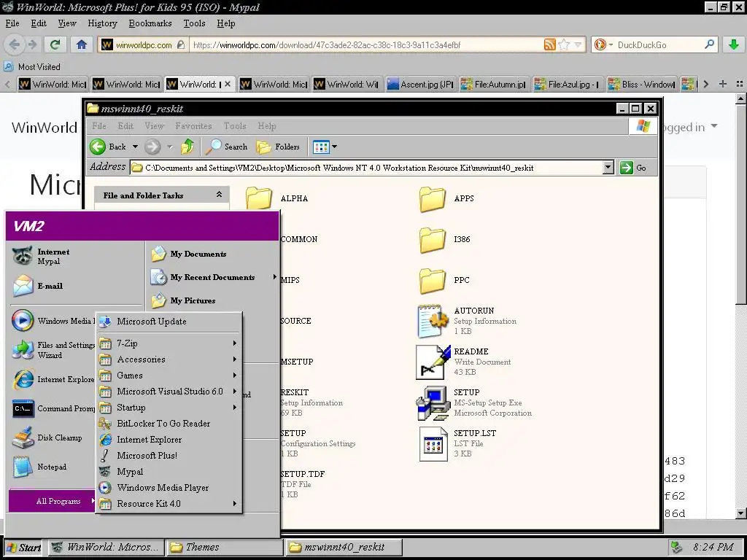The image size is (747, 560).
Task: Select the PPC folder
Action: [444, 280]
